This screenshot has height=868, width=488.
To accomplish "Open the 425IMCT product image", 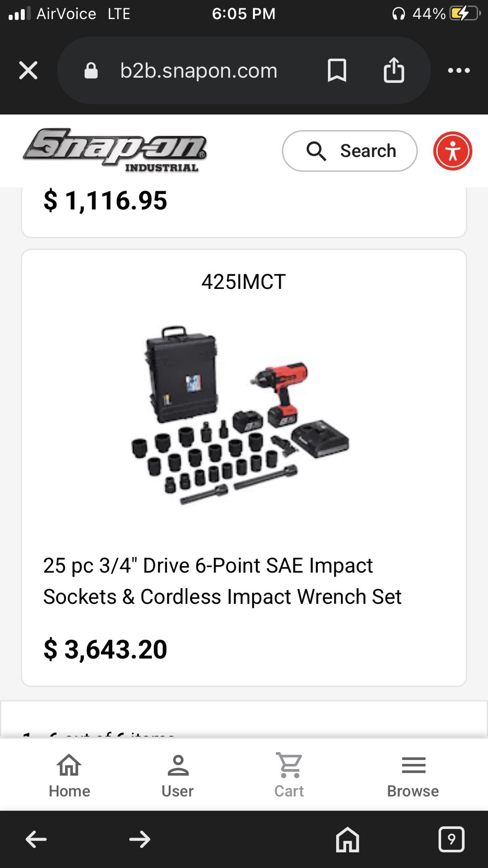I will click(241, 415).
